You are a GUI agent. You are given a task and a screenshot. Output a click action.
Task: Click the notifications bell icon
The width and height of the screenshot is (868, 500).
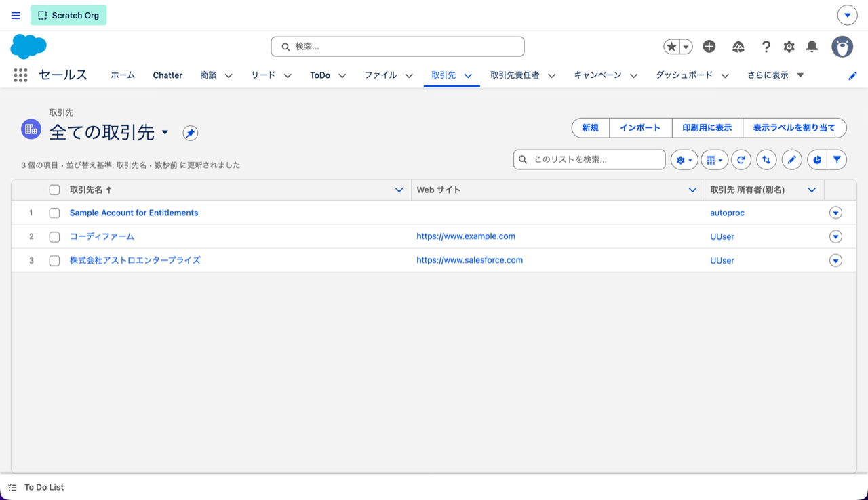click(812, 47)
